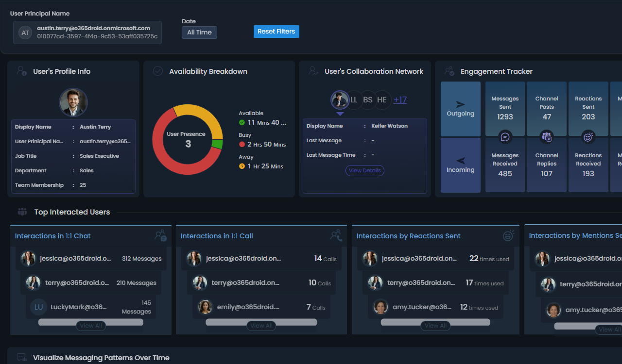
Task: Click jessica@o365droid's avatar in the 1:1 Chat list
Action: (x=28, y=259)
